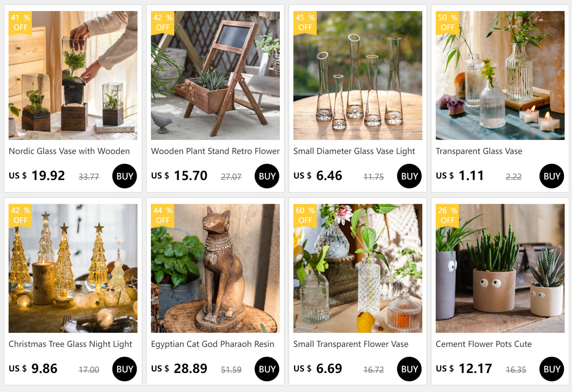
Task: Click BUY for Christmas Tree Glass Night Light
Action: click(125, 369)
